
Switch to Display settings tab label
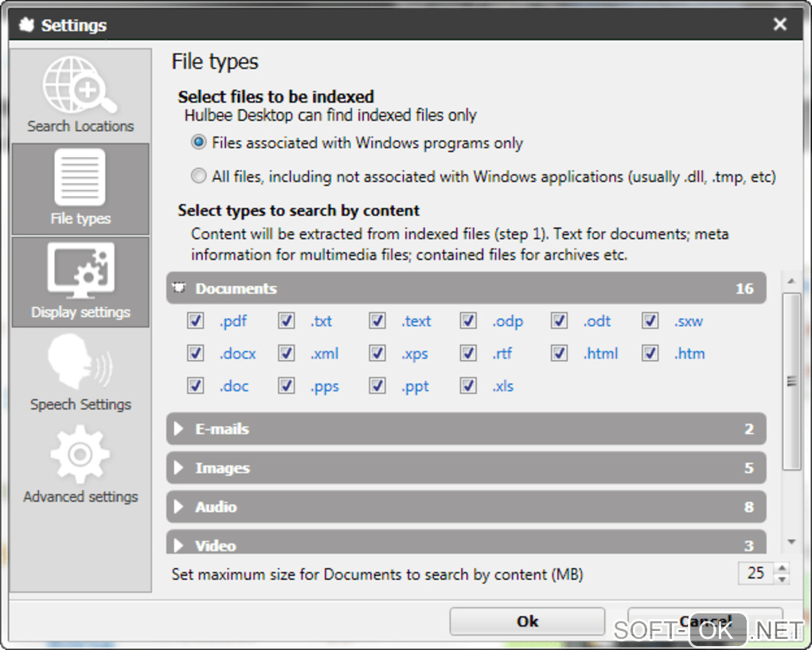pos(80,312)
